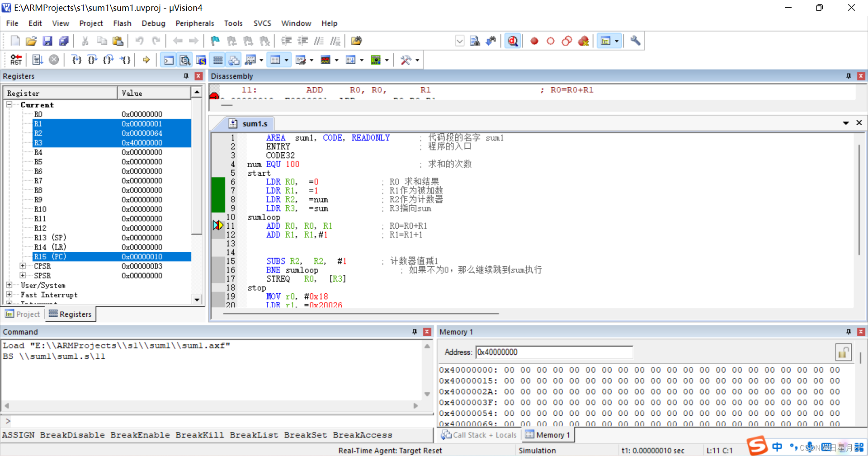
Task: Click the Command window horizontal scrollbar track
Action: [x=211, y=406]
